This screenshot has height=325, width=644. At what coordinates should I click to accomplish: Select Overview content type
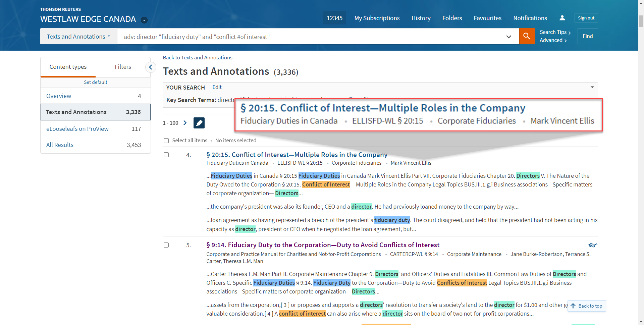[96, 96]
